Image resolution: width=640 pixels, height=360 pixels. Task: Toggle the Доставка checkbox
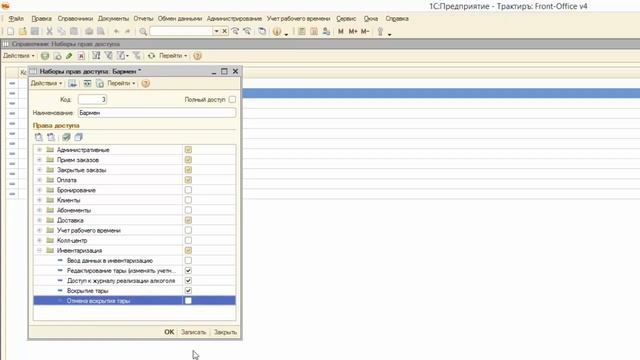[x=188, y=220]
